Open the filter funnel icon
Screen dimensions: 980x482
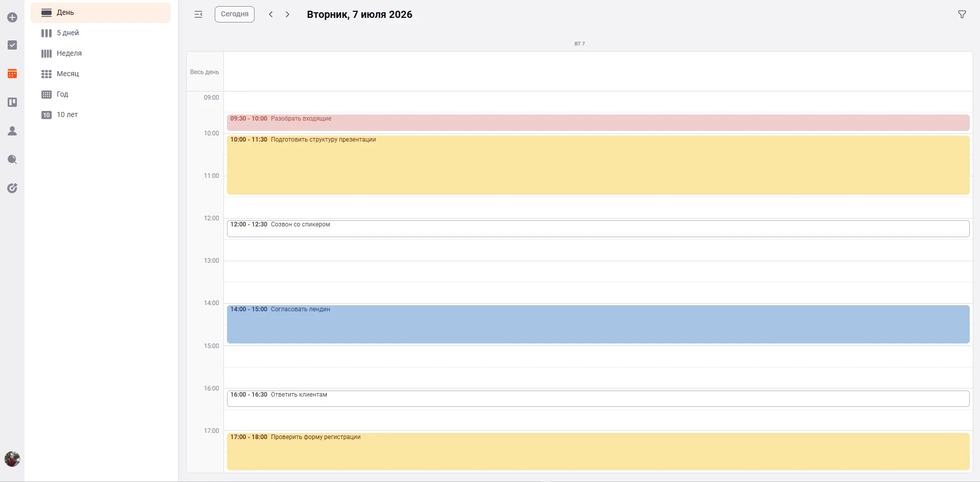[x=962, y=14]
